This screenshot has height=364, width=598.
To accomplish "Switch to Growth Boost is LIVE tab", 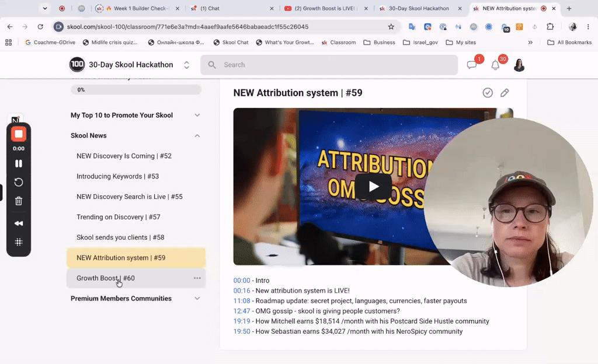I will point(326,8).
